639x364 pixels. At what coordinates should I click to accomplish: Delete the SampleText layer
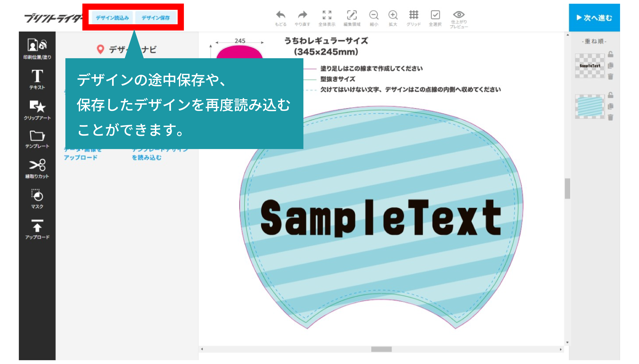(611, 76)
